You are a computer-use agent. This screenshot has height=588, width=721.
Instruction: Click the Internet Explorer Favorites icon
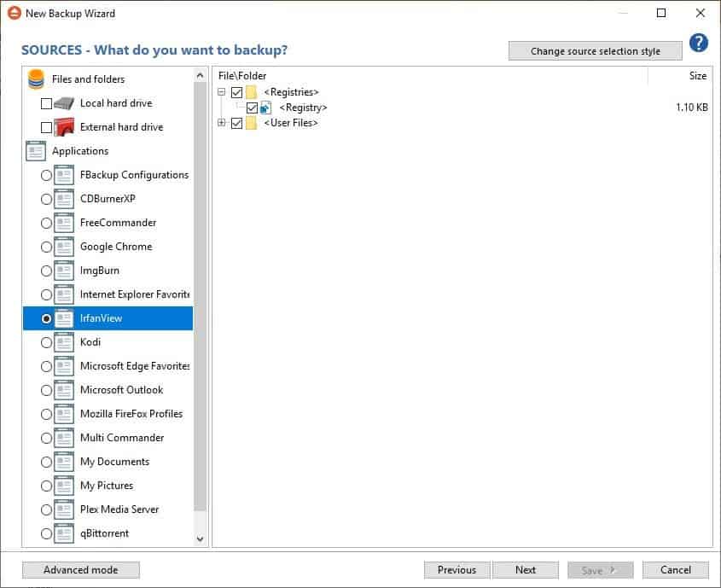click(x=64, y=294)
